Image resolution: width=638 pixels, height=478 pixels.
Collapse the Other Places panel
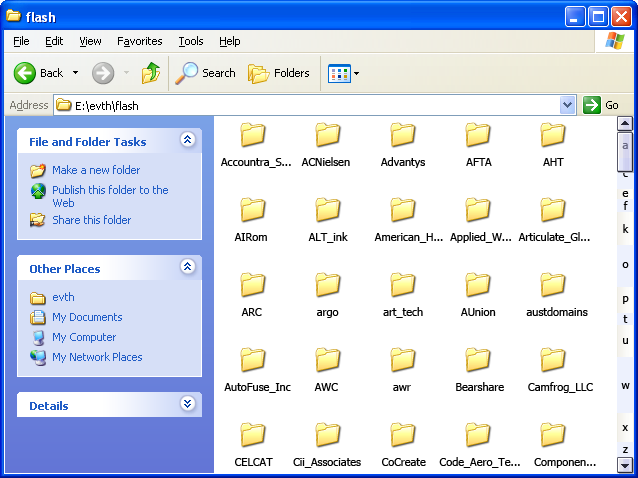188,266
